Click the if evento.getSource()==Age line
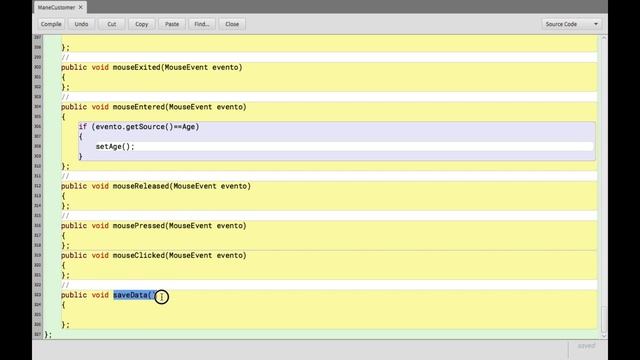The image size is (640, 360). (x=139, y=127)
